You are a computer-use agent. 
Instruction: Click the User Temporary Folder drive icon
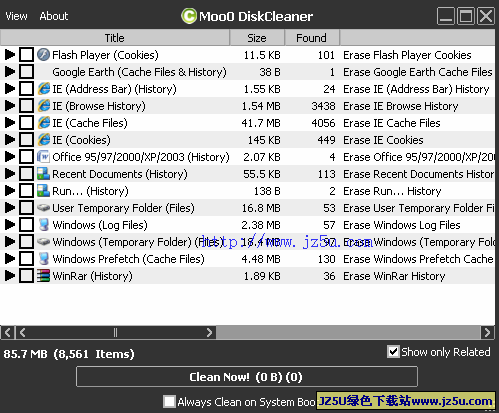(x=43, y=208)
